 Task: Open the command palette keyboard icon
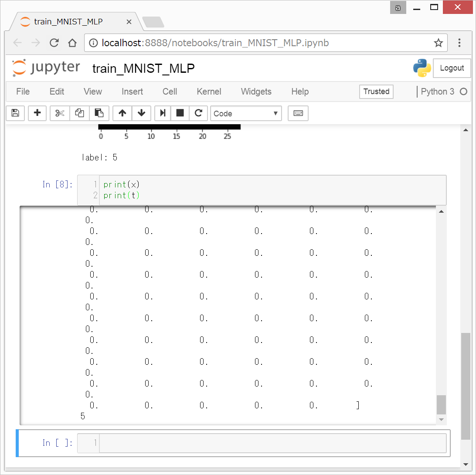[298, 113]
